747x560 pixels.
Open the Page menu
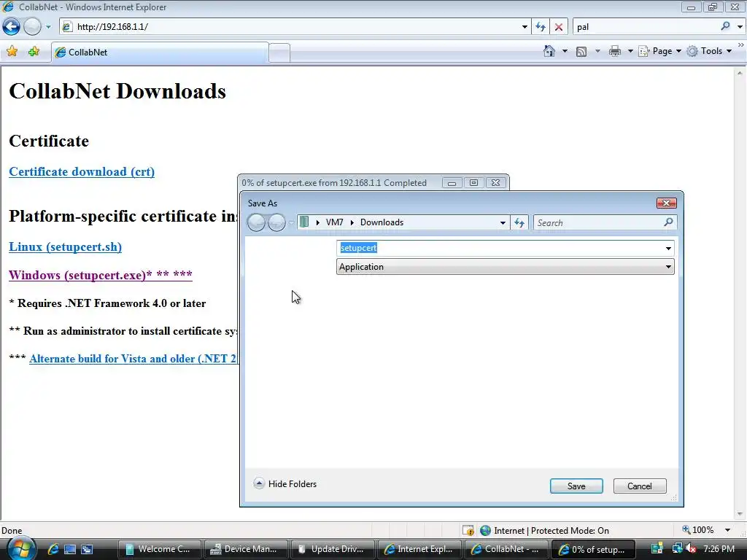(x=659, y=51)
